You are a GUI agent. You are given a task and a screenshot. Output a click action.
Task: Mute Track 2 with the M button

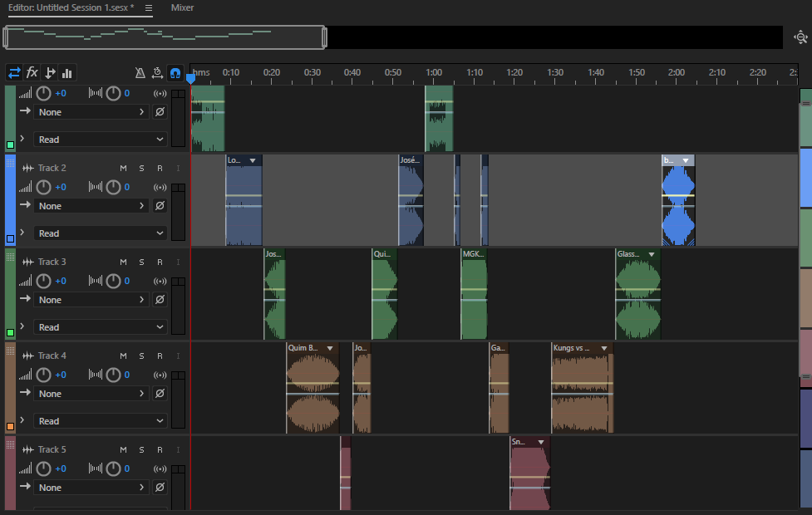pos(124,169)
